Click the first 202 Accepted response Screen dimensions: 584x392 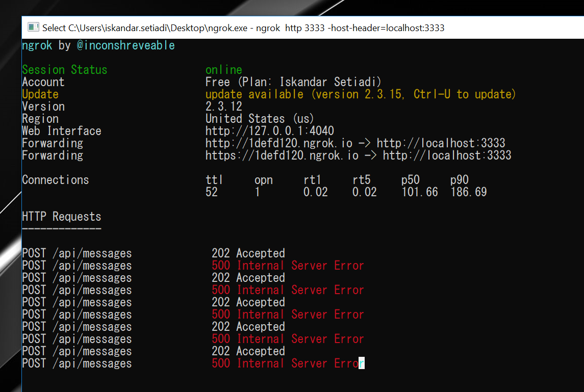(x=248, y=253)
